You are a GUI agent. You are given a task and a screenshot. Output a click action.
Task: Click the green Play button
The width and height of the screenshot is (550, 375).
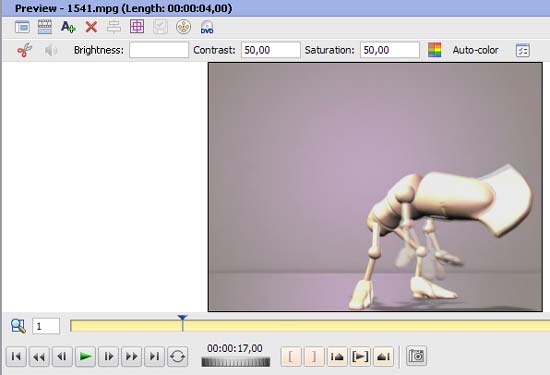(85, 356)
